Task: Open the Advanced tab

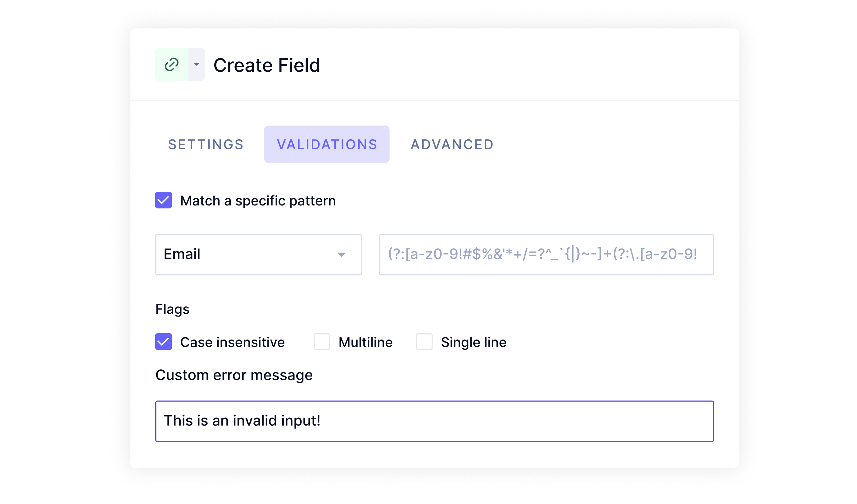Action: pos(452,144)
